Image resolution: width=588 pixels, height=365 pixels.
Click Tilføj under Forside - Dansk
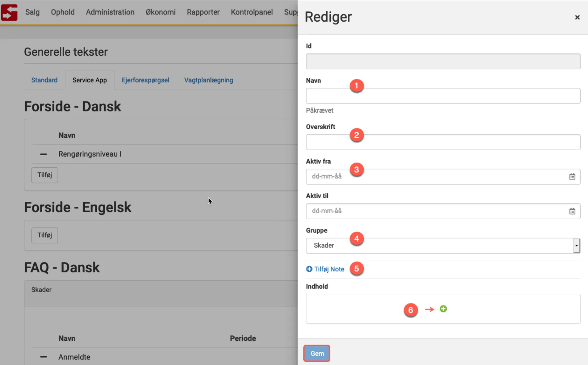click(45, 175)
